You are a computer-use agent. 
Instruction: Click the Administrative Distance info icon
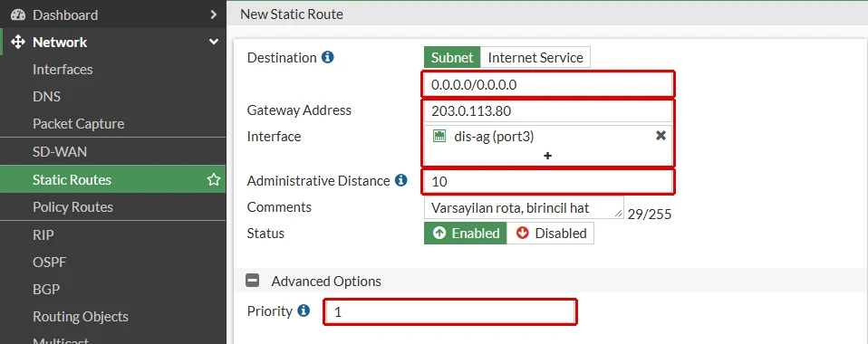[401, 180]
